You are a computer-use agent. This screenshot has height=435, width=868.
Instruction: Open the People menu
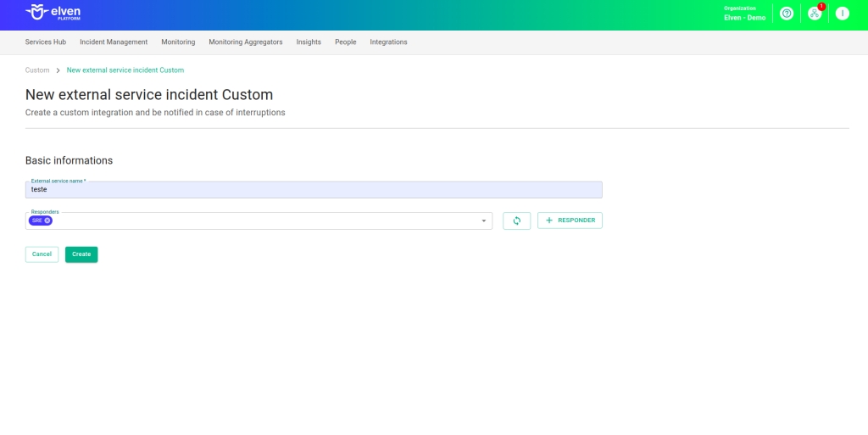345,42
